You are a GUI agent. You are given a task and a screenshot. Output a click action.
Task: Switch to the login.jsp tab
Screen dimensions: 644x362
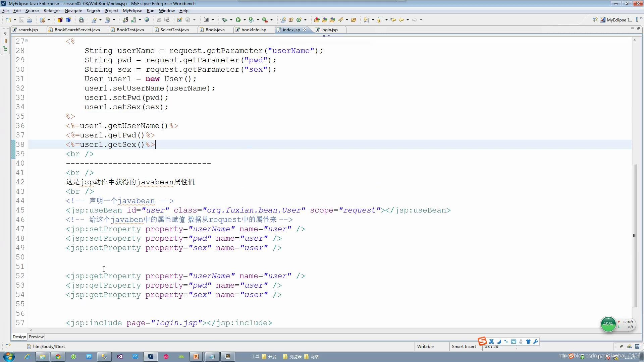tap(329, 30)
